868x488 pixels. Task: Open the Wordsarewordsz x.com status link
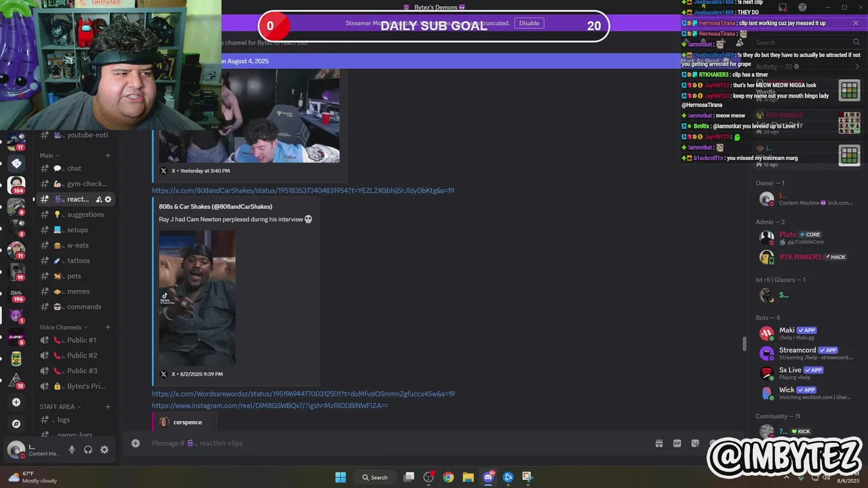click(x=303, y=394)
